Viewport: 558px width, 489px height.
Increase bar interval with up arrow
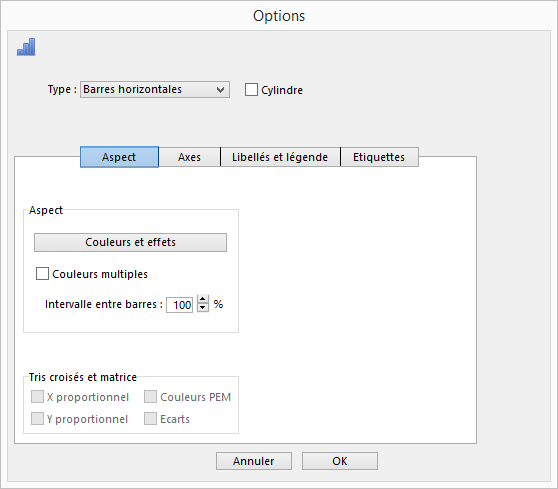[202, 299]
